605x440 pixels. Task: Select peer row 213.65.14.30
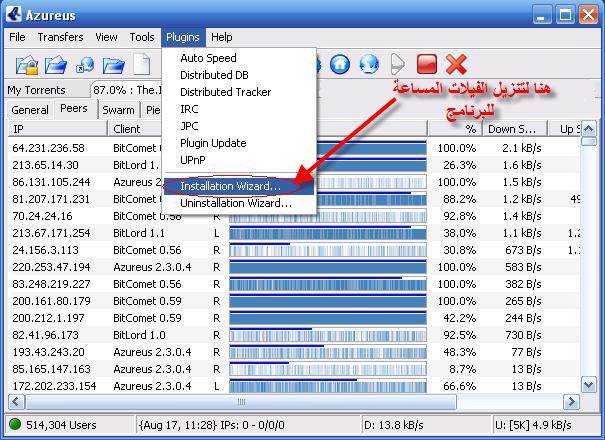point(294,165)
